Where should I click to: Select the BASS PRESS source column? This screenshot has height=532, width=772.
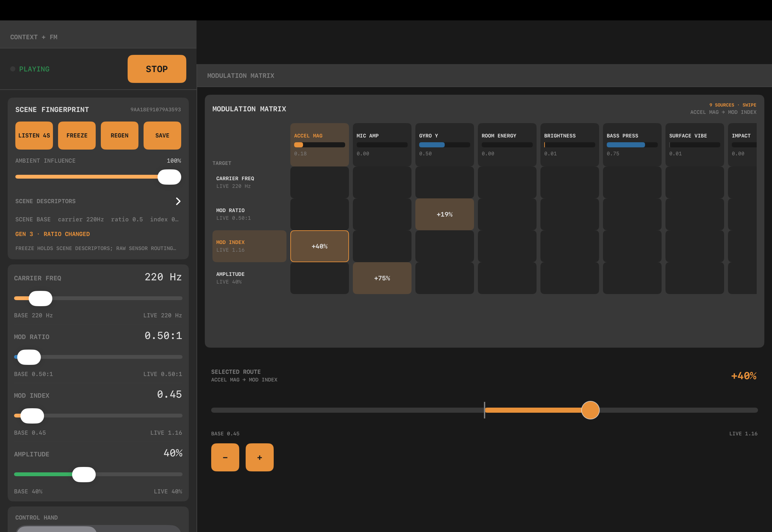632,145
